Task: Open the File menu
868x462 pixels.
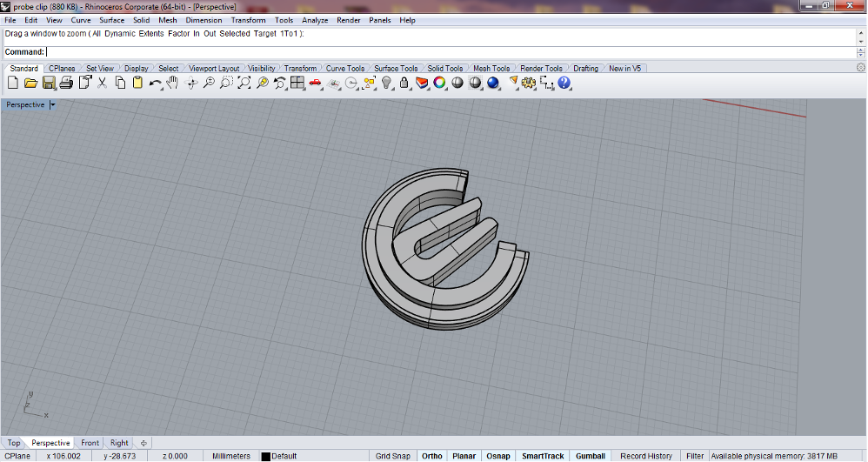Action: pos(10,20)
